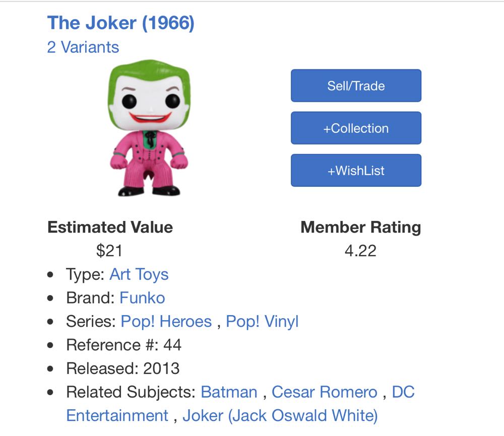Image resolution: width=504 pixels, height=436 pixels.
Task: Open the Pop! Heroes series link
Action: pyautogui.click(x=167, y=321)
